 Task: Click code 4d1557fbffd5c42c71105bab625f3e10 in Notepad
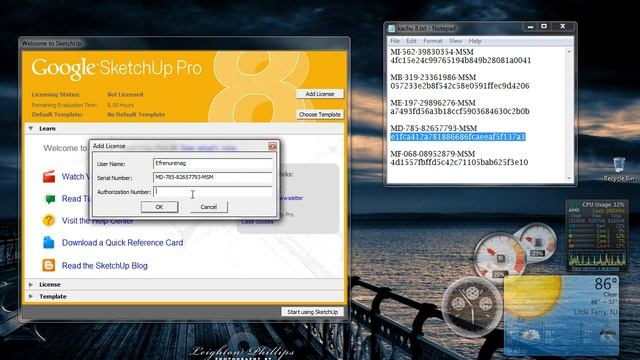(x=459, y=162)
